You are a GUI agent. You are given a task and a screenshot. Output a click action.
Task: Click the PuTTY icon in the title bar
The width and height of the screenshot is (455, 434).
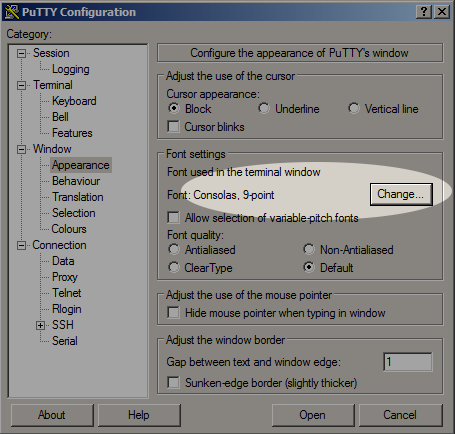[x=11, y=12]
